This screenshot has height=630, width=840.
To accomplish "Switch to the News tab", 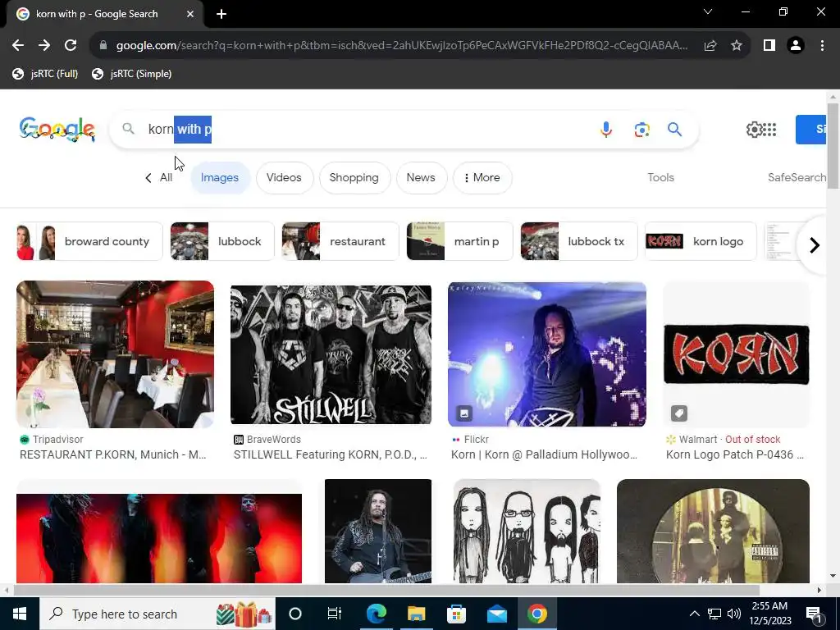I will [421, 178].
